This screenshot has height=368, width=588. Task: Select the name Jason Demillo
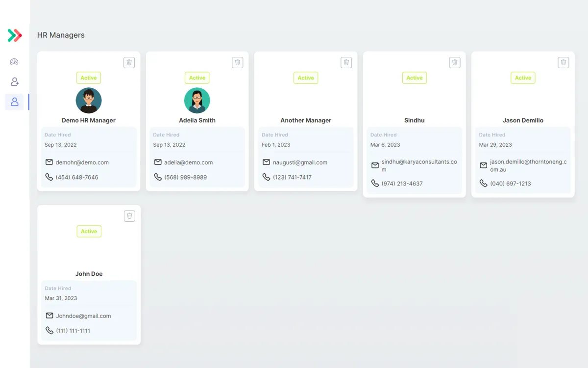click(523, 120)
